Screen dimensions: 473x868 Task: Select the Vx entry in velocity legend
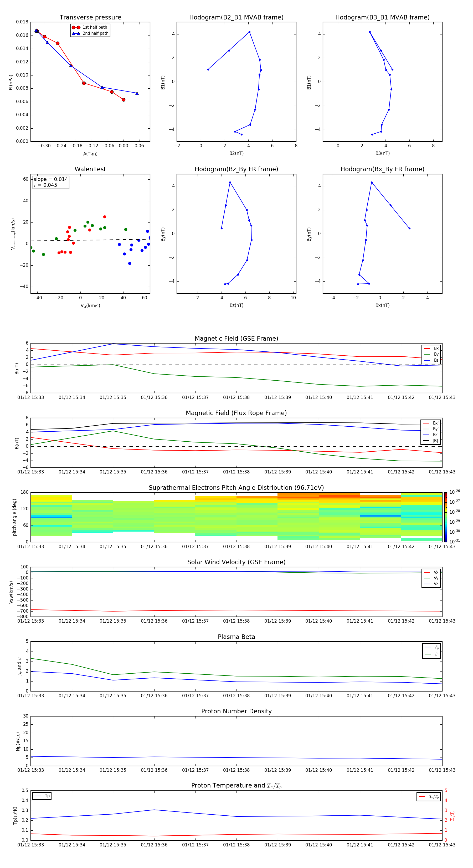431,572
